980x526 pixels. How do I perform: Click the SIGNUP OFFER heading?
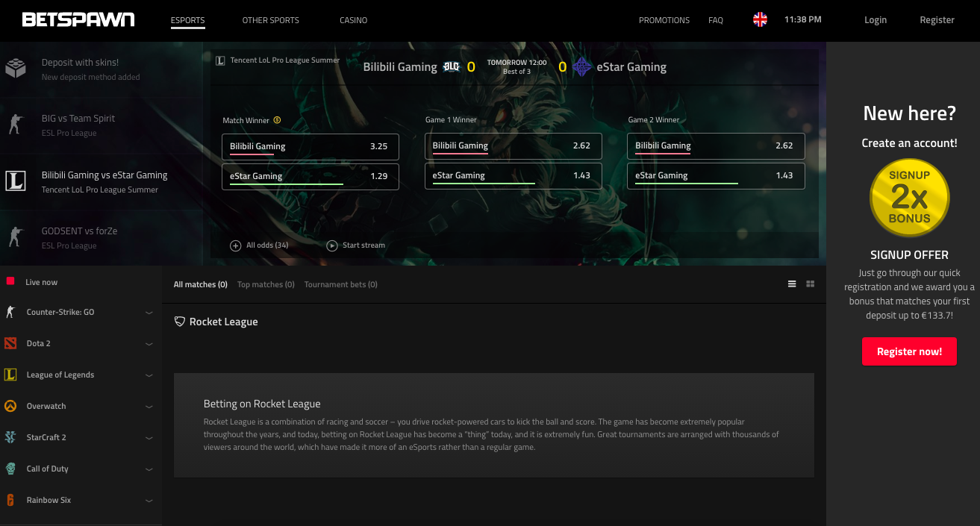click(x=909, y=254)
